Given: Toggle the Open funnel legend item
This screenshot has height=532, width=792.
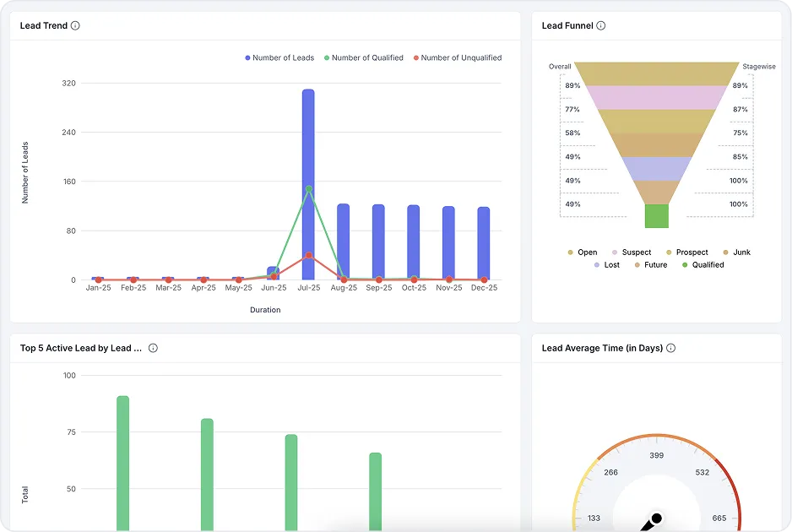Looking at the screenshot, I should click(583, 252).
